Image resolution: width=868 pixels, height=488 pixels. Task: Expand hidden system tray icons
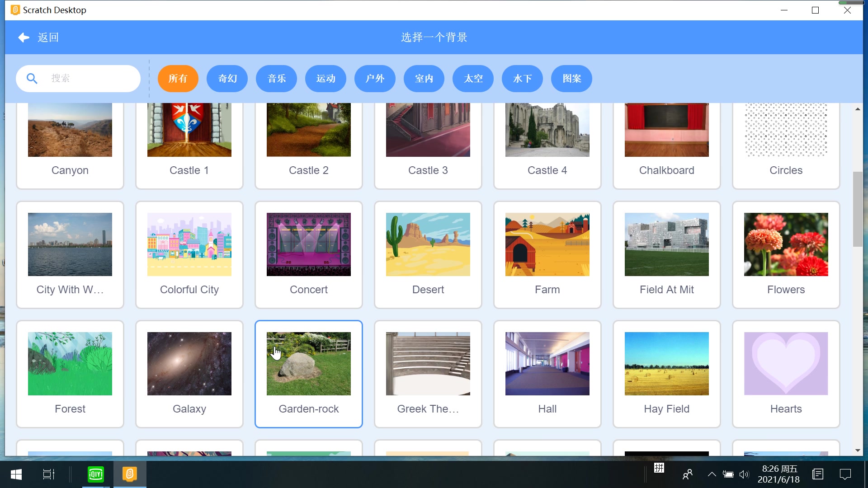click(712, 474)
